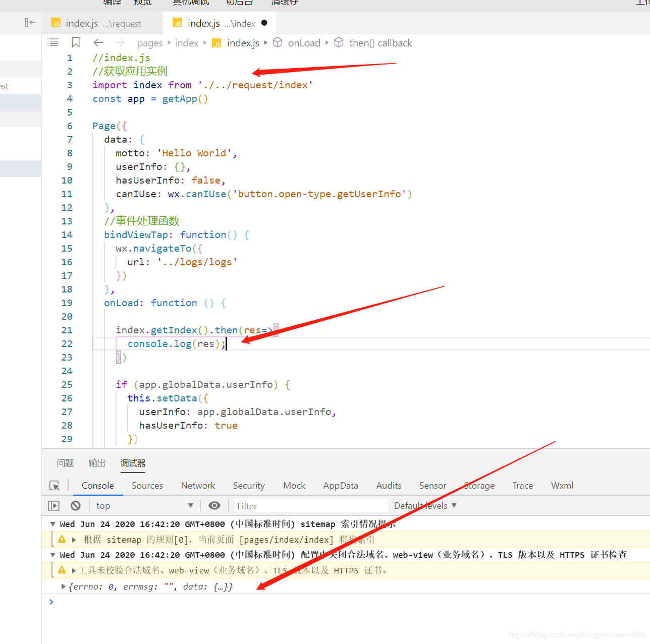Expand the logged errno object

(x=64, y=587)
